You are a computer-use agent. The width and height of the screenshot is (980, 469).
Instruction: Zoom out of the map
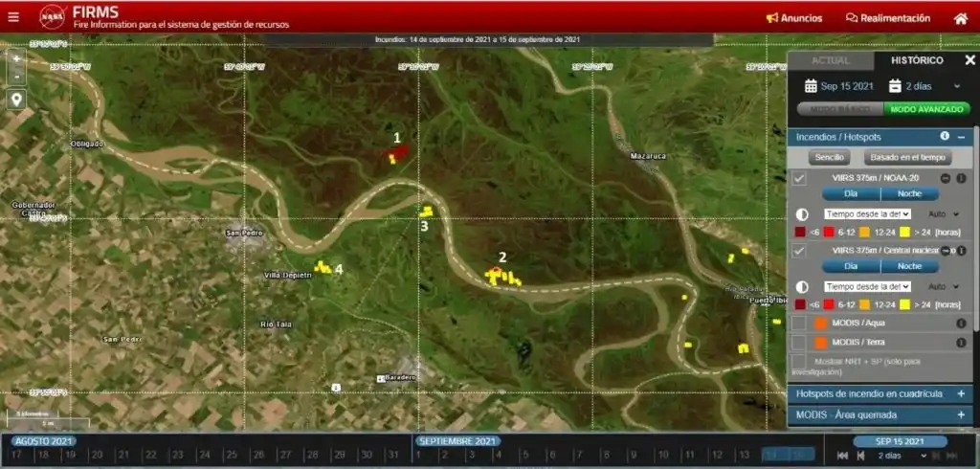[x=16, y=76]
